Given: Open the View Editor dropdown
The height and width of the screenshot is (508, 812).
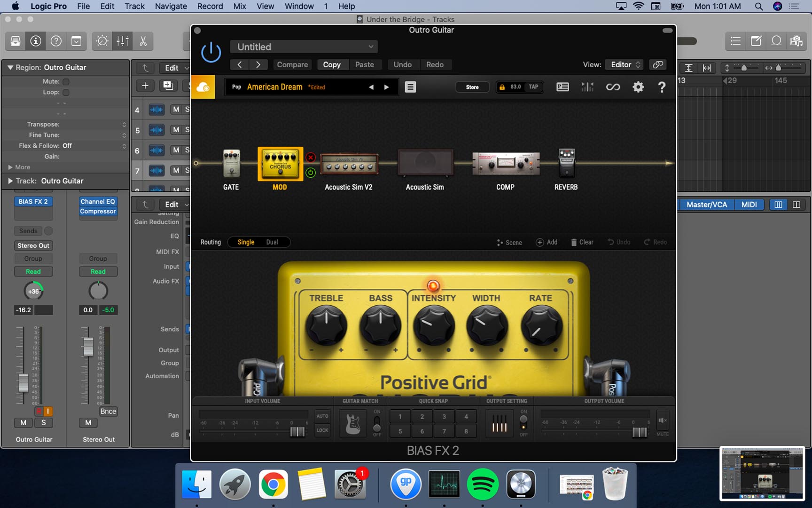Looking at the screenshot, I should tap(625, 64).
